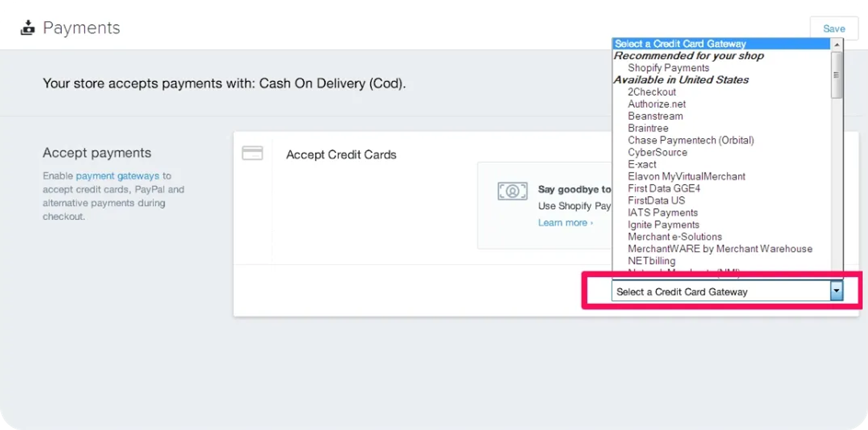Pick Merchant e-Solutions gateway

point(675,236)
